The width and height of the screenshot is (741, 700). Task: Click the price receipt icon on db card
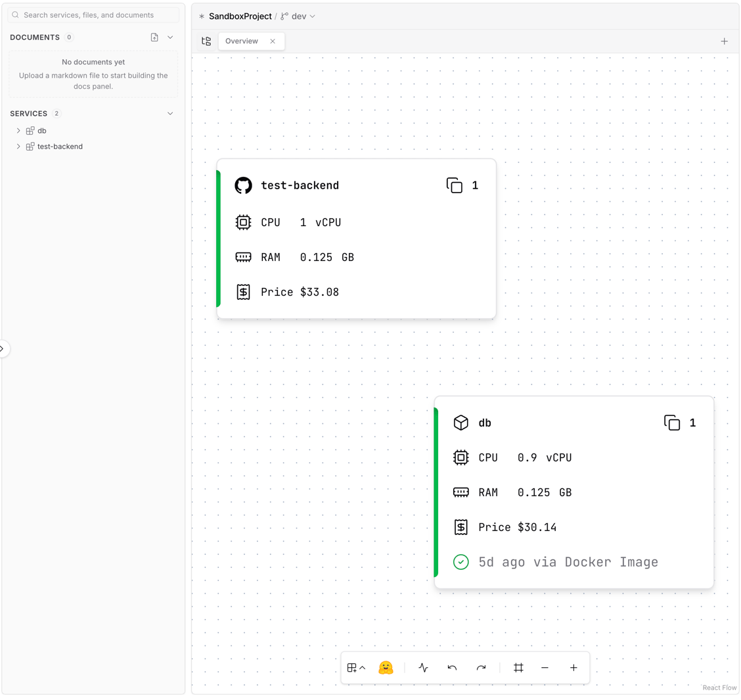(x=460, y=527)
